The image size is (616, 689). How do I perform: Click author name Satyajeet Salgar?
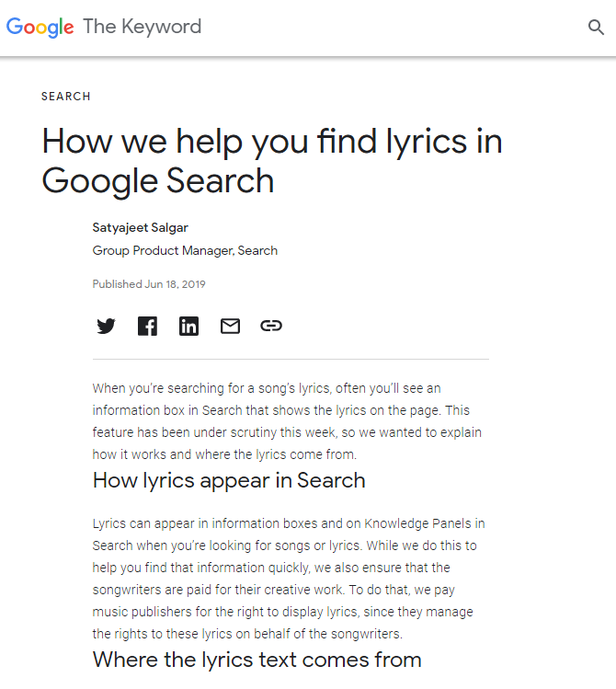click(x=140, y=227)
